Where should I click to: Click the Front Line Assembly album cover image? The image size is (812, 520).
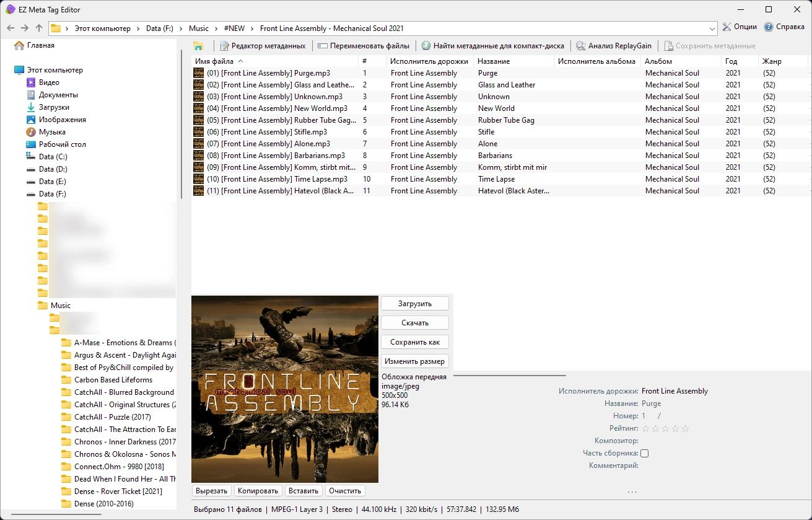tap(285, 389)
